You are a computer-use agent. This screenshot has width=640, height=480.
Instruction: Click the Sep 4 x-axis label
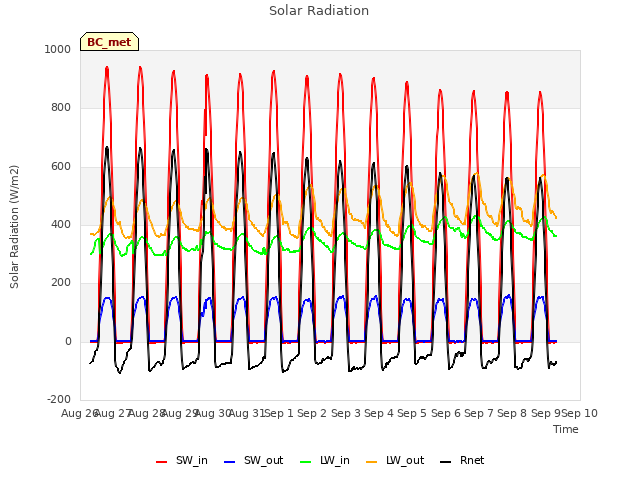379,413
